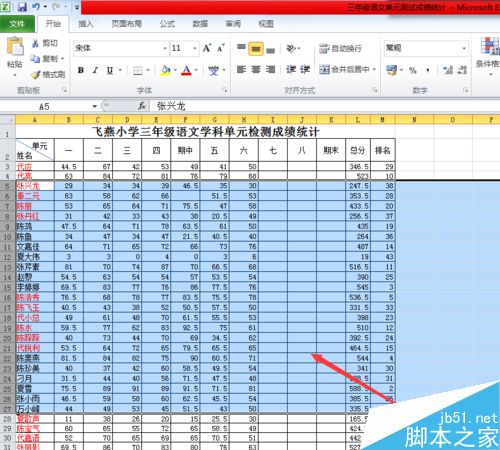Click the name cell 张兴龙

[35, 186]
